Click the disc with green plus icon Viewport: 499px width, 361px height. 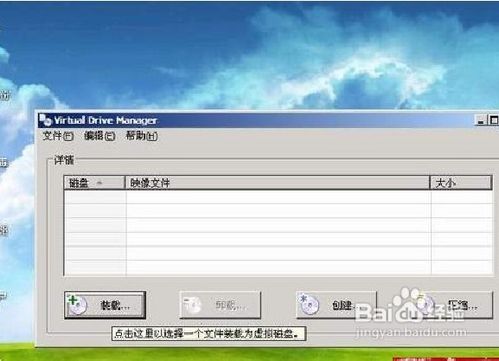77,304
